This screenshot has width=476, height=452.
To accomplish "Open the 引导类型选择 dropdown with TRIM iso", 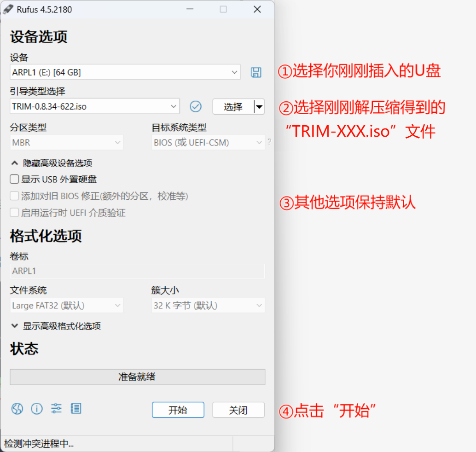I will pos(95,106).
